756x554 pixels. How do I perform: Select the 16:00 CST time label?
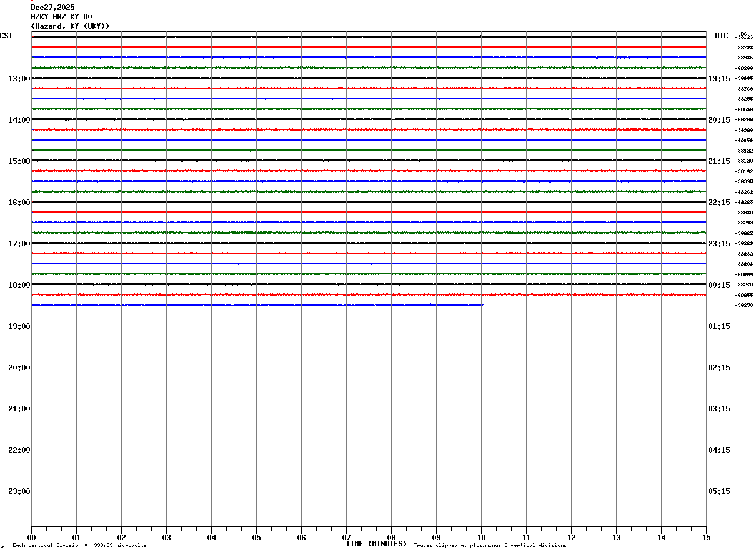click(x=19, y=203)
